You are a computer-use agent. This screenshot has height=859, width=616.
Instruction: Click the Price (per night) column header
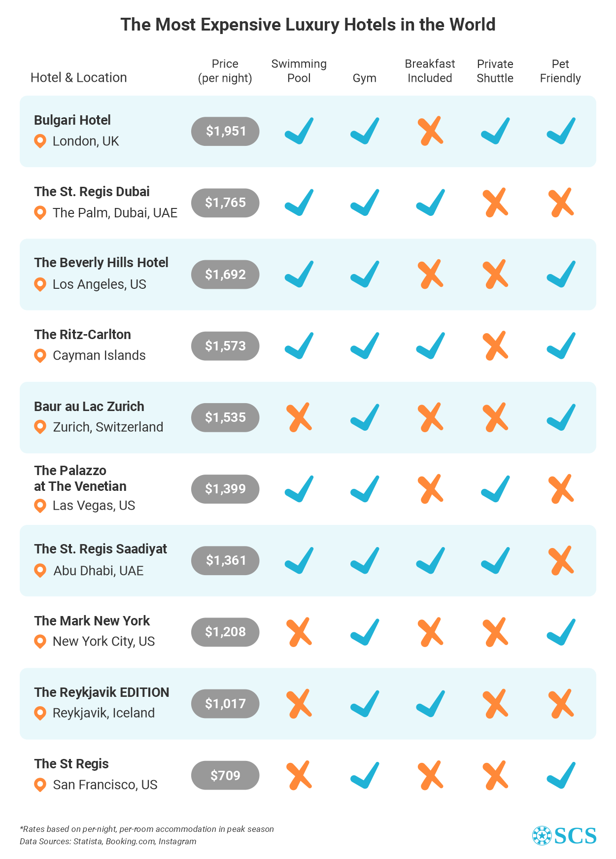225,71
